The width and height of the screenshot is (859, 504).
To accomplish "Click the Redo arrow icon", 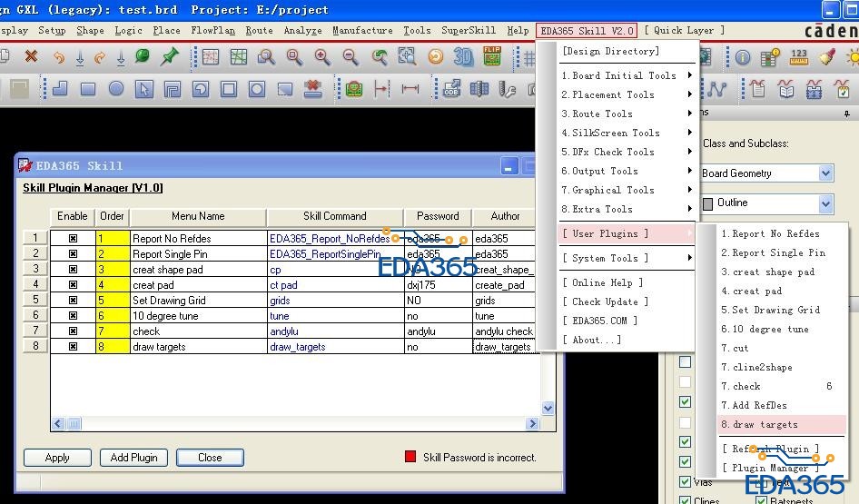I will tap(100, 57).
